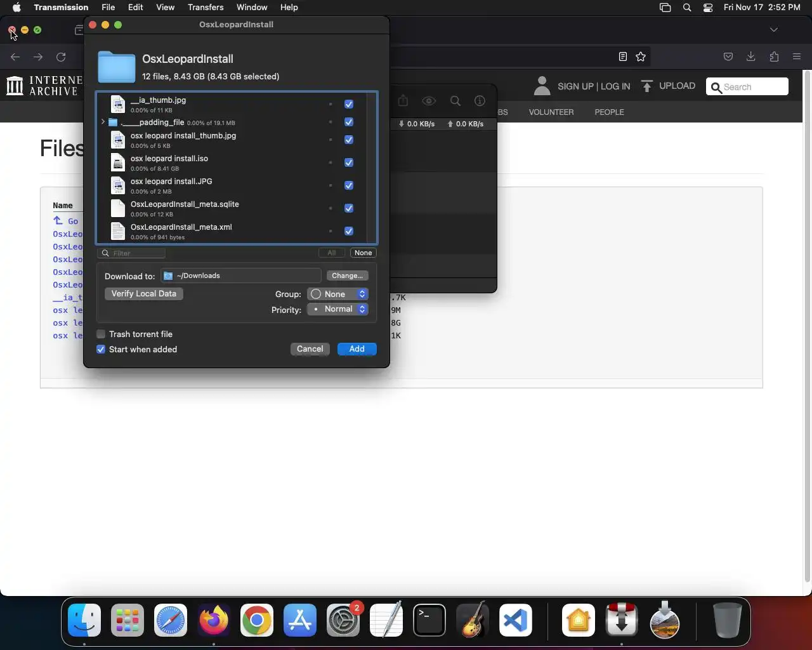Expand the padding_file folder row
The image size is (812, 650).
(x=103, y=122)
